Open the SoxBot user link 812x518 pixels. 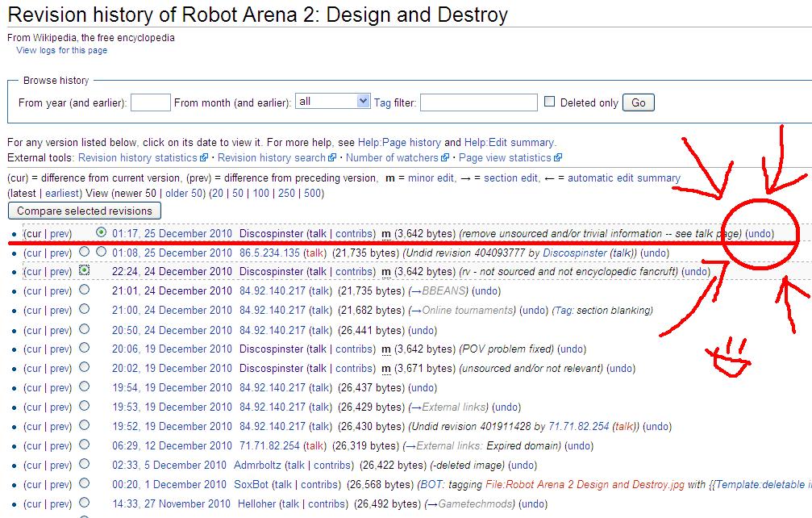coord(251,484)
